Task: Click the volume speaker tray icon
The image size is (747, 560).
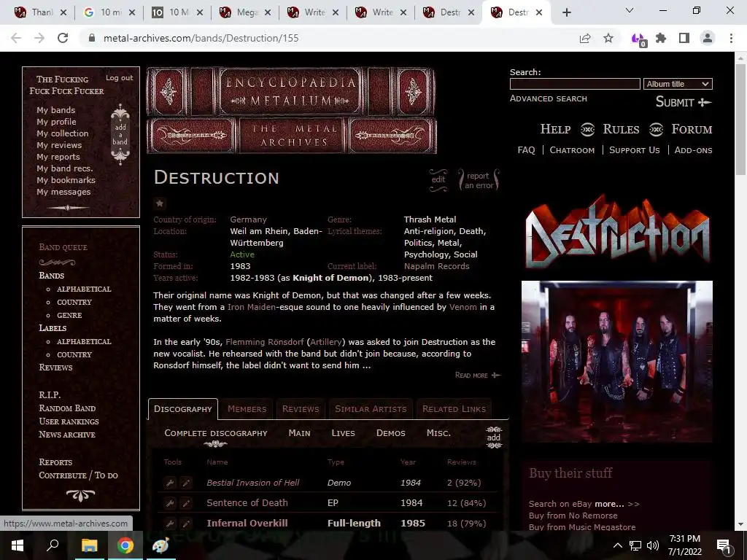Action: 653,545
